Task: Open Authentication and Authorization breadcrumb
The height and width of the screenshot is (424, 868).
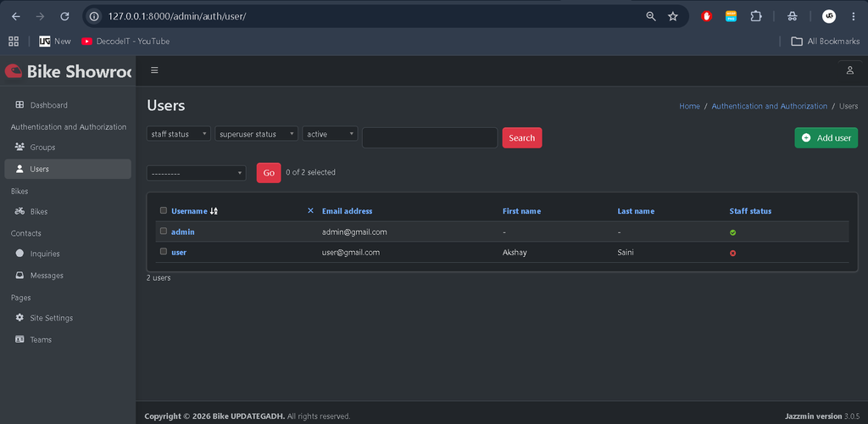Action: coord(770,106)
